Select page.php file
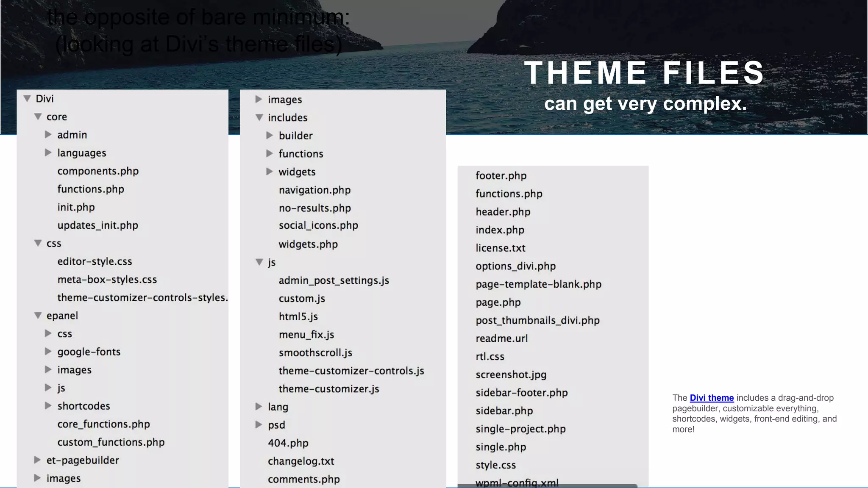 tap(498, 302)
